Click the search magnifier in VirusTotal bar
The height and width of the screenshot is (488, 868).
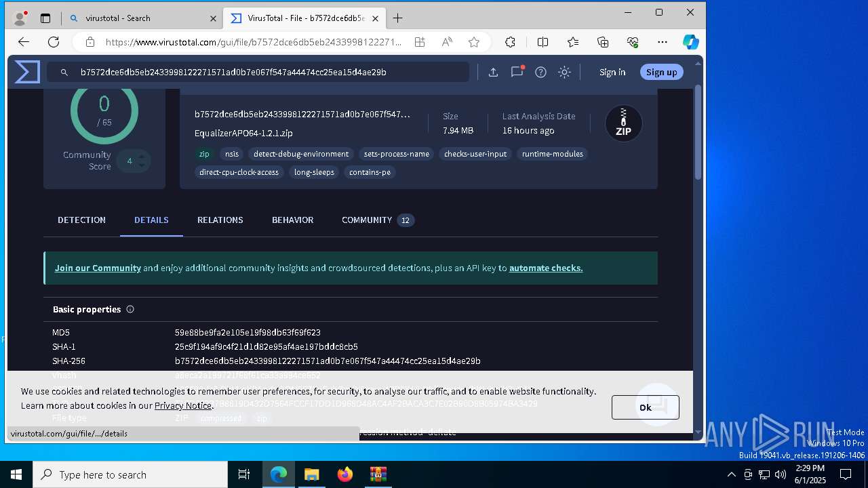(64, 73)
